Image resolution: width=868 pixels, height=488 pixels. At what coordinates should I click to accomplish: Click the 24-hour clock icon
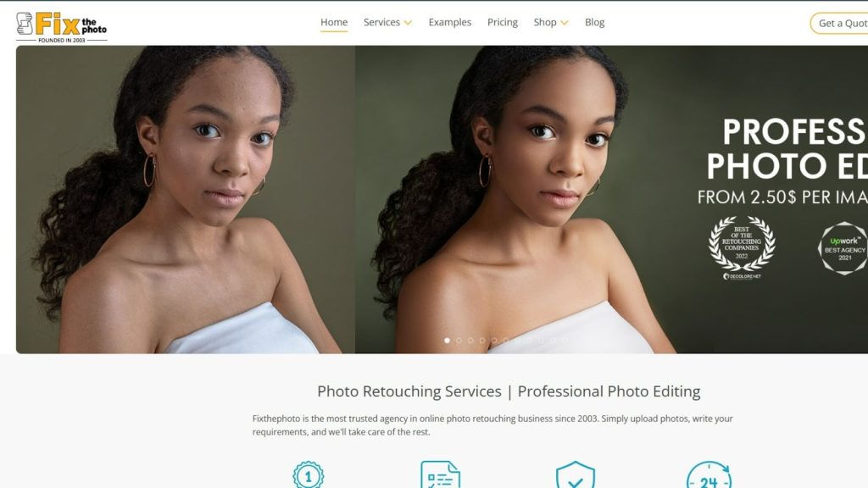(708, 475)
